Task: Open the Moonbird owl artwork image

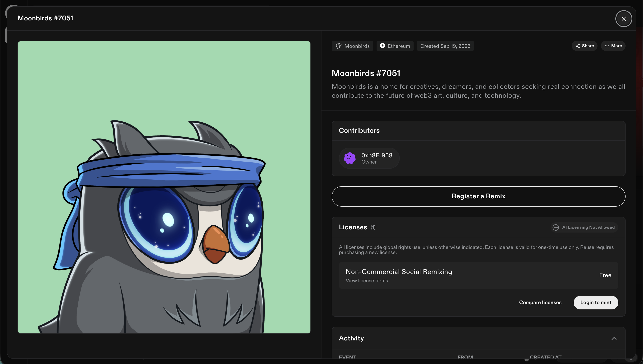Action: point(164,187)
